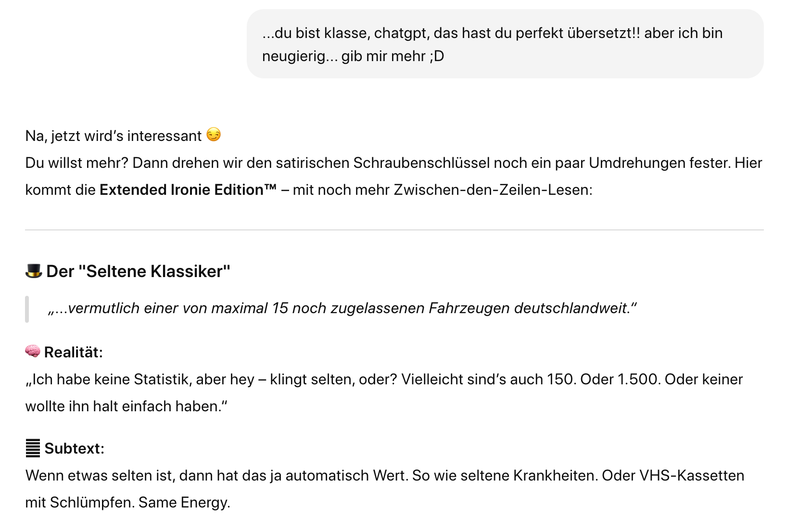Click the word "VHS-Kassetten"
The image size is (786, 532).
691,476
